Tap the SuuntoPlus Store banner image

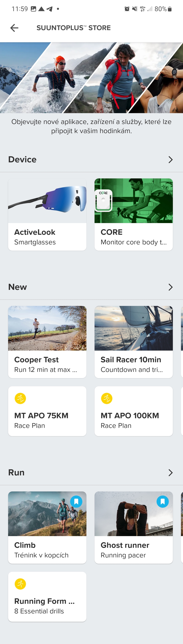coord(91,77)
